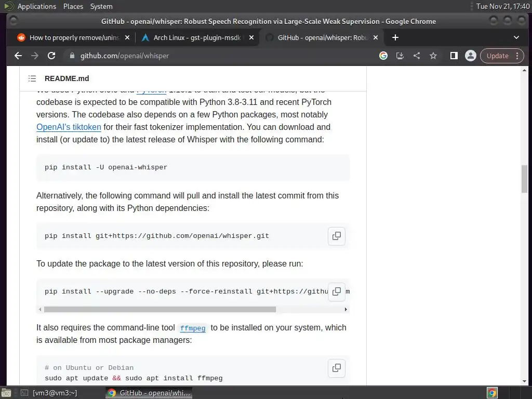Click the page scroll-down arrow
Viewport: 532px width, 399px height.
[524, 381]
